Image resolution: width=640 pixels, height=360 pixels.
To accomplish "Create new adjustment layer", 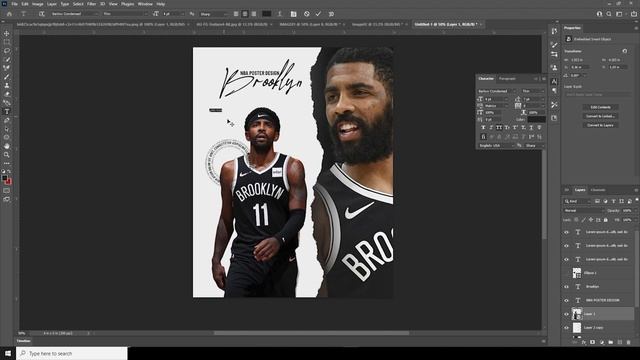I will pyautogui.click(x=602, y=342).
